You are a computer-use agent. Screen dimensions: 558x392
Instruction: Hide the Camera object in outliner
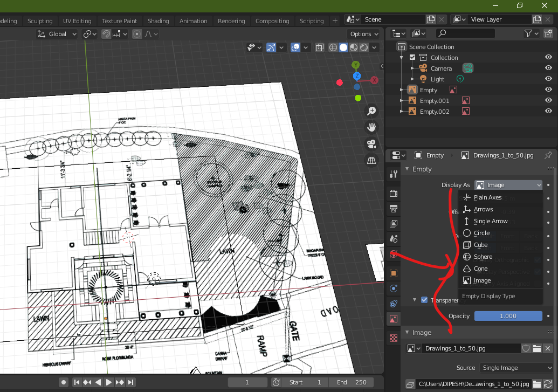[x=548, y=68]
